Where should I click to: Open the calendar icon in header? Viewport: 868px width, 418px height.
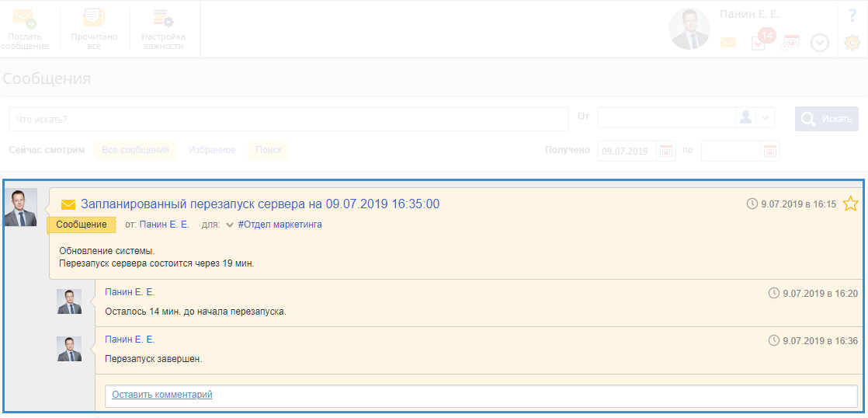[x=790, y=43]
